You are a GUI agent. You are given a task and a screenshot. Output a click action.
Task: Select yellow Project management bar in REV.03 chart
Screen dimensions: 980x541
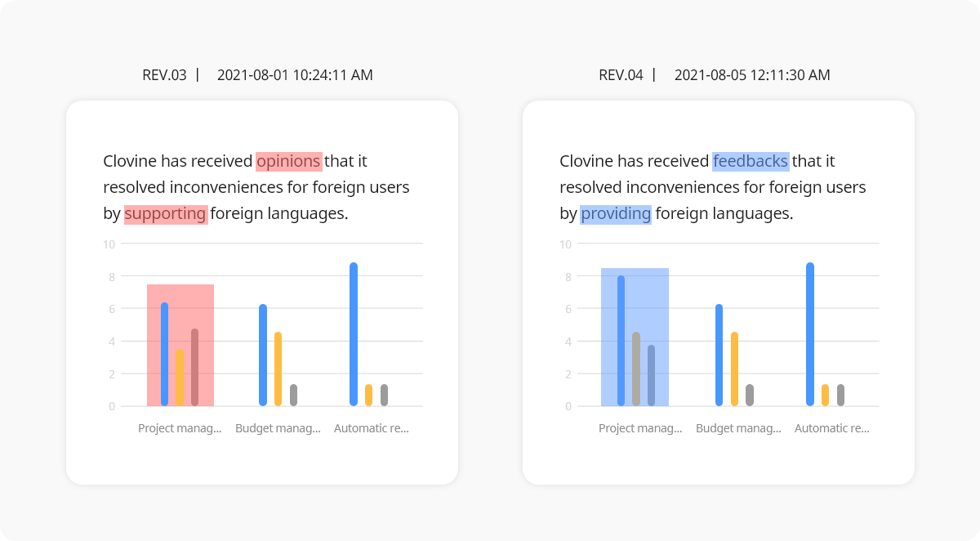click(x=180, y=378)
